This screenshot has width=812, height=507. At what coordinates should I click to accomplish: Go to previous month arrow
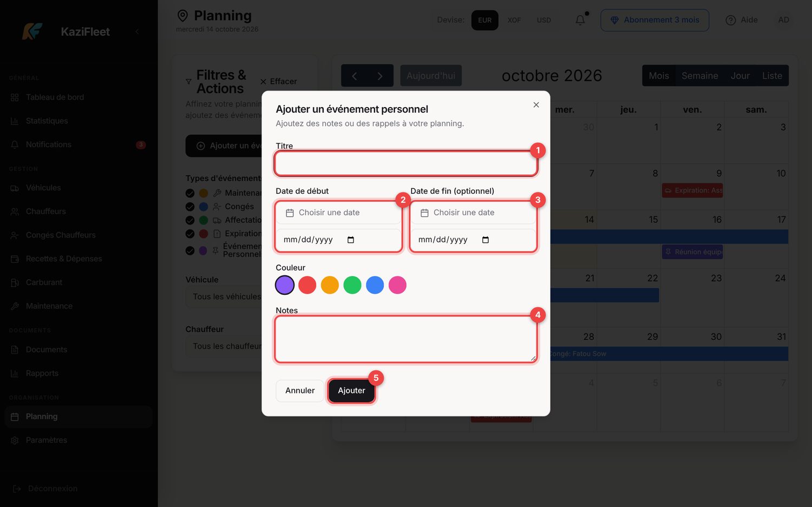[355, 76]
